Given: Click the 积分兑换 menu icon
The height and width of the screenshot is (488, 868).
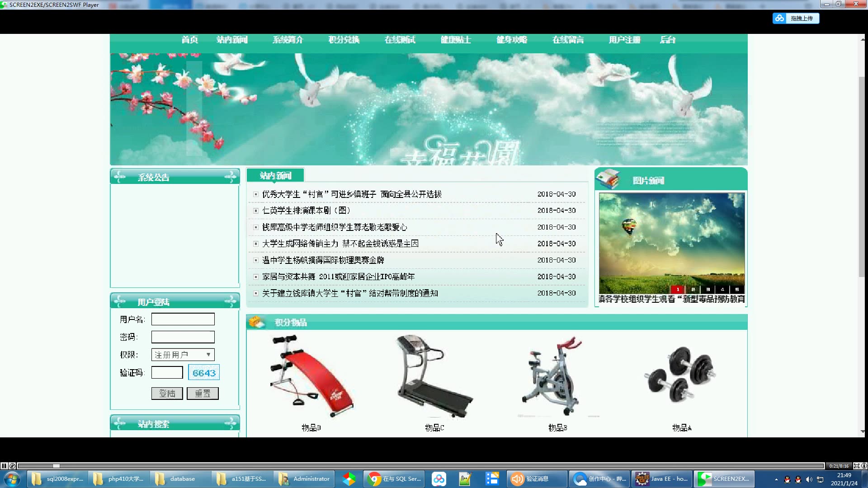Looking at the screenshot, I should click(x=344, y=39).
